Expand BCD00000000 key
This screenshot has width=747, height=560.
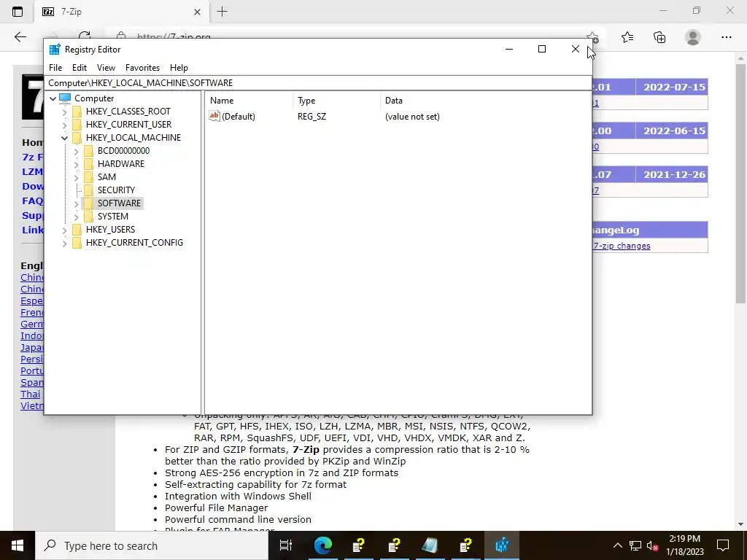pos(76,151)
